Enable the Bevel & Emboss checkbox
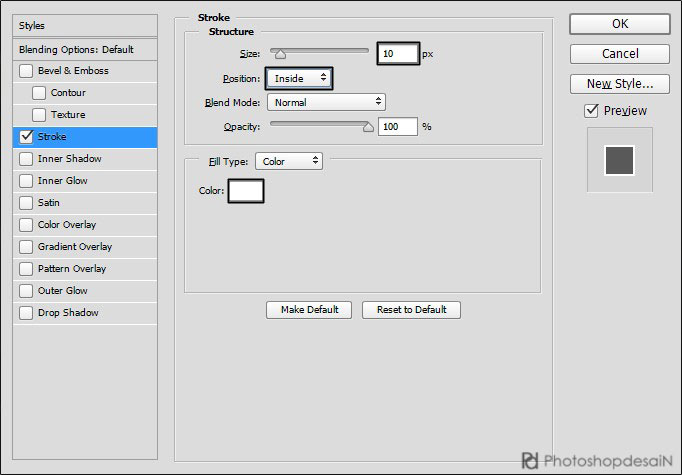Image resolution: width=682 pixels, height=475 pixels. (x=26, y=71)
